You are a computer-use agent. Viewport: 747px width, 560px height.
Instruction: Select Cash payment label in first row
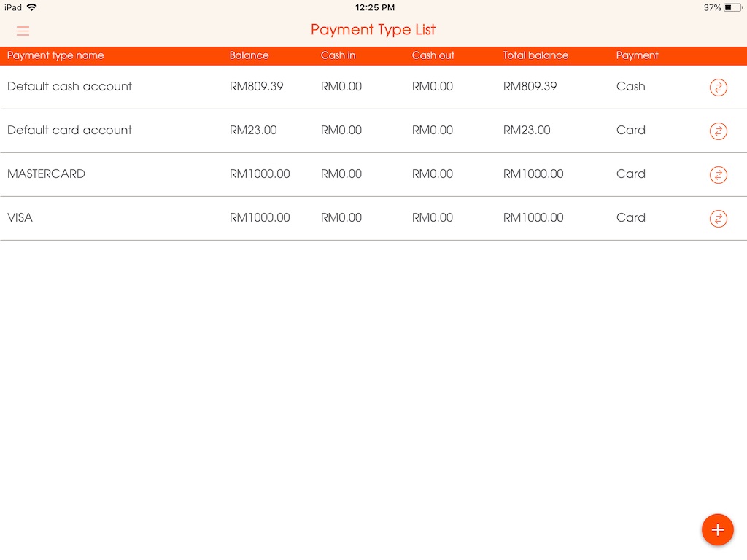(x=631, y=86)
